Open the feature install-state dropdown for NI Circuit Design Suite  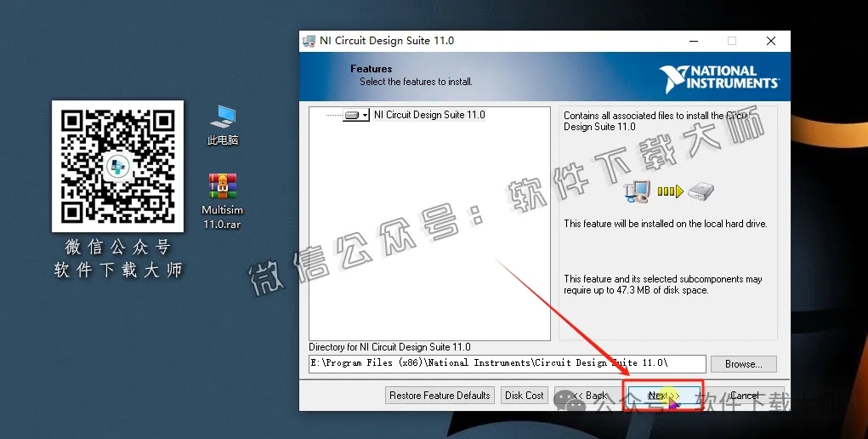[x=356, y=116]
